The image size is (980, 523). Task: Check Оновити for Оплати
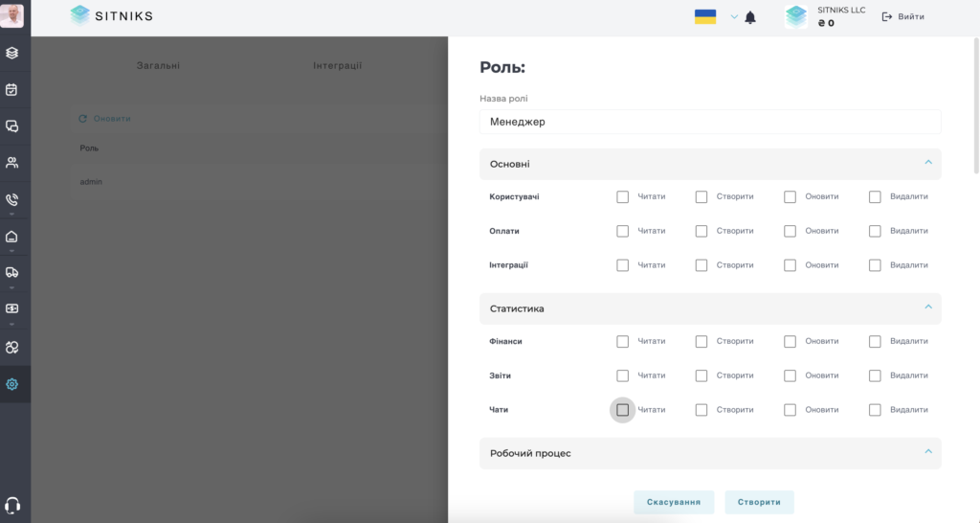click(790, 231)
